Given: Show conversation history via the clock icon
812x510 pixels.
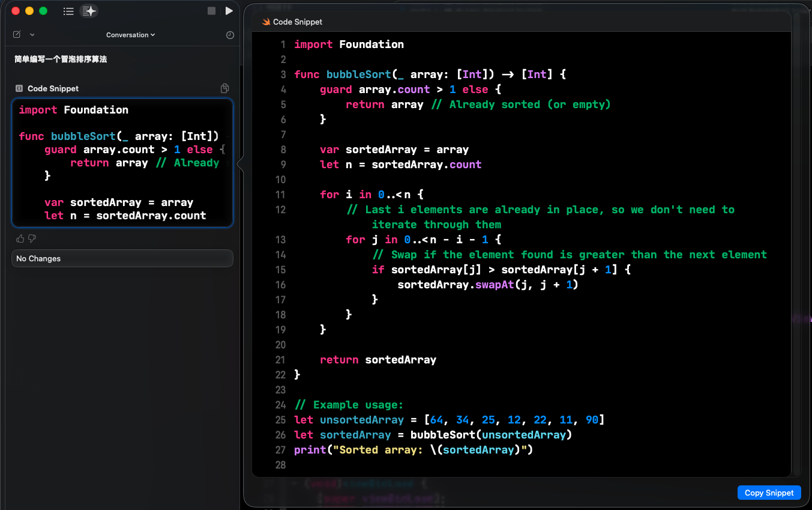Looking at the screenshot, I should coord(230,35).
